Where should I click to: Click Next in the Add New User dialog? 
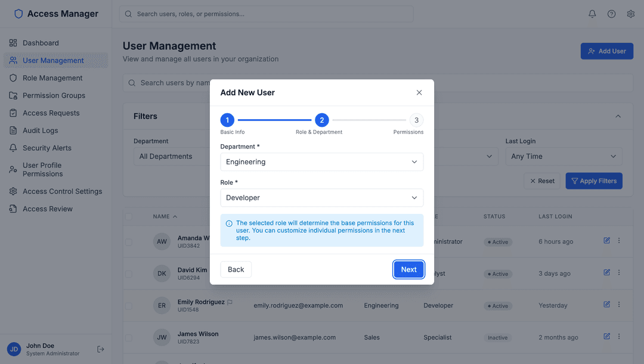tap(408, 269)
